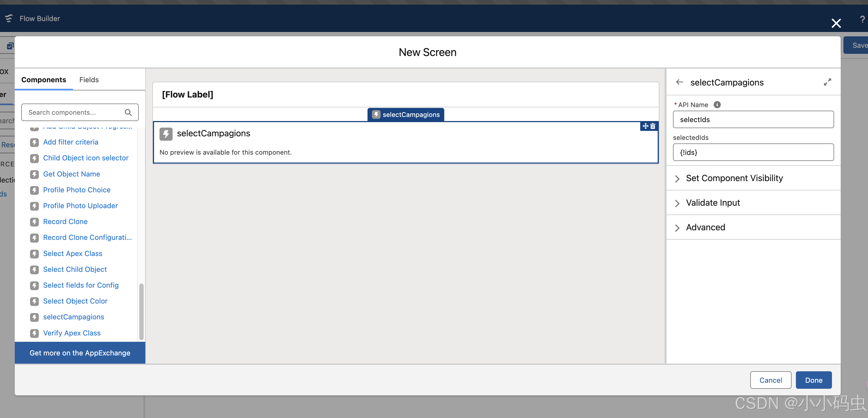Click the API Name field containing selectIds
This screenshot has width=868, height=418.
tap(753, 120)
